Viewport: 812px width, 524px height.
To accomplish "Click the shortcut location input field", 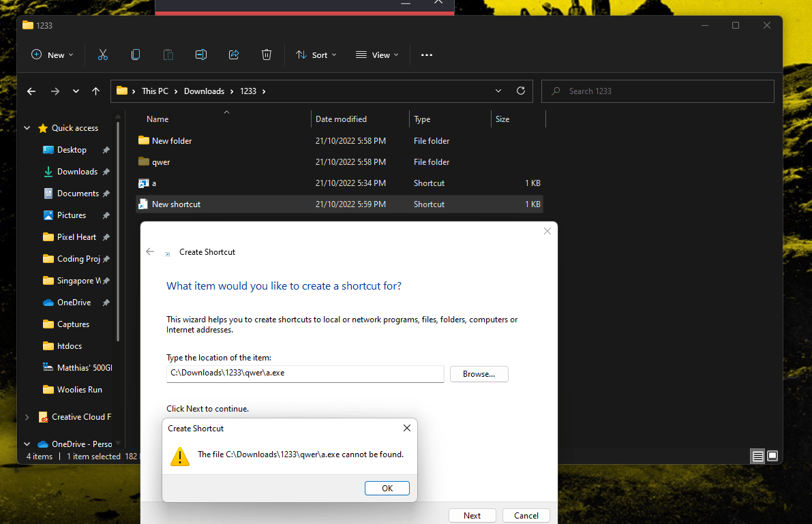I will (305, 373).
